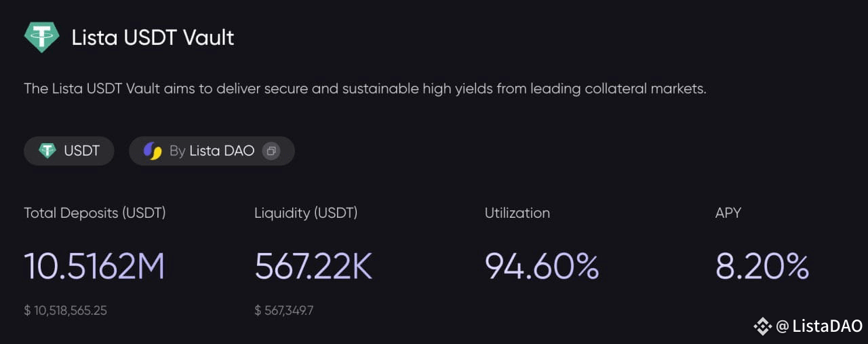This screenshot has height=344, width=868.
Task: Select the USDT asset chip
Action: [x=68, y=151]
